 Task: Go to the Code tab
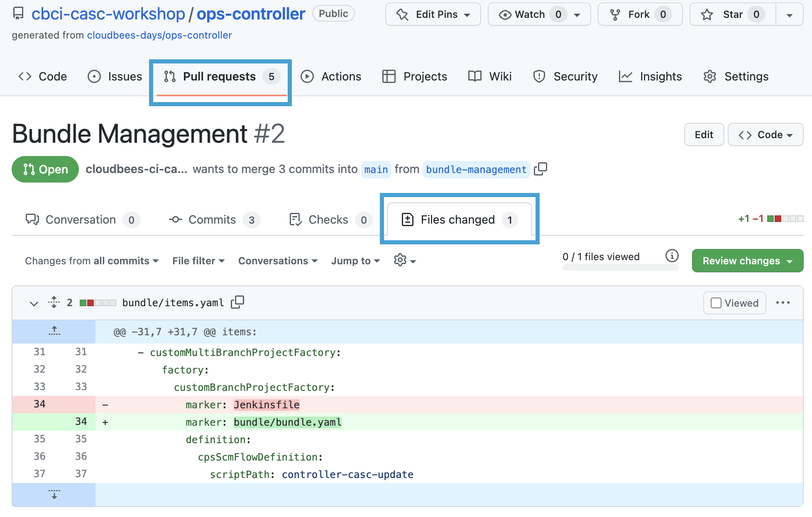42,76
